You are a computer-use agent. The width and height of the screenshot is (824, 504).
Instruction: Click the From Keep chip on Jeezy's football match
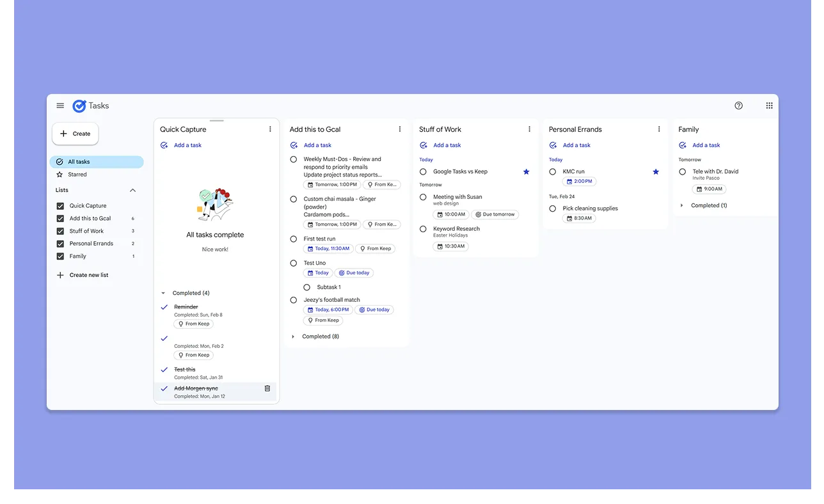(323, 320)
